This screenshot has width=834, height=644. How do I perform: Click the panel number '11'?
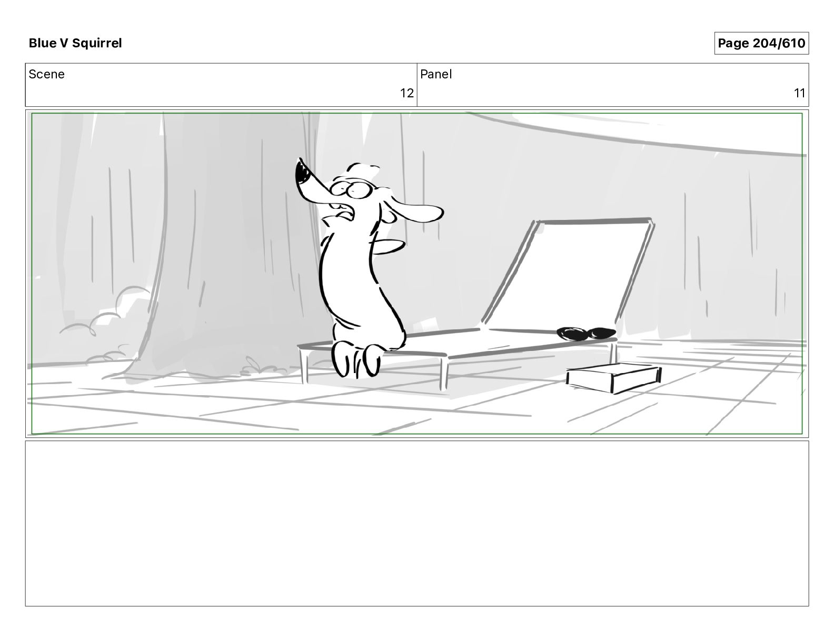799,93
